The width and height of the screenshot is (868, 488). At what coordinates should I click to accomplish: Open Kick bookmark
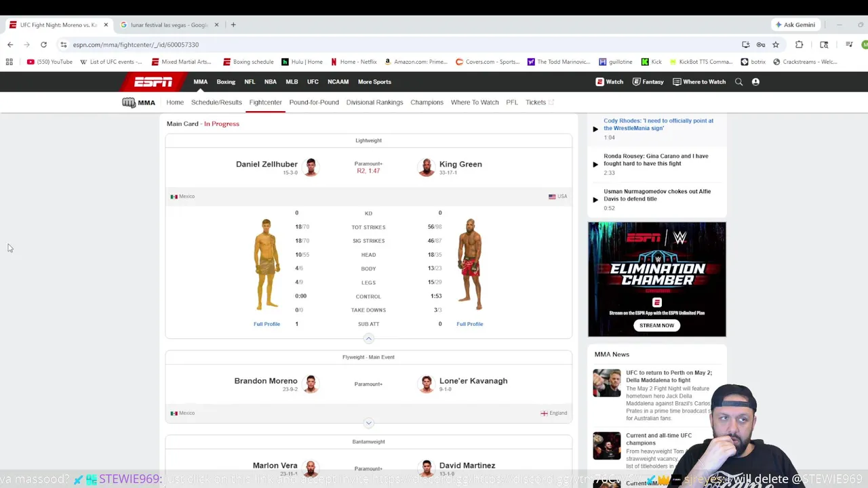tap(652, 62)
